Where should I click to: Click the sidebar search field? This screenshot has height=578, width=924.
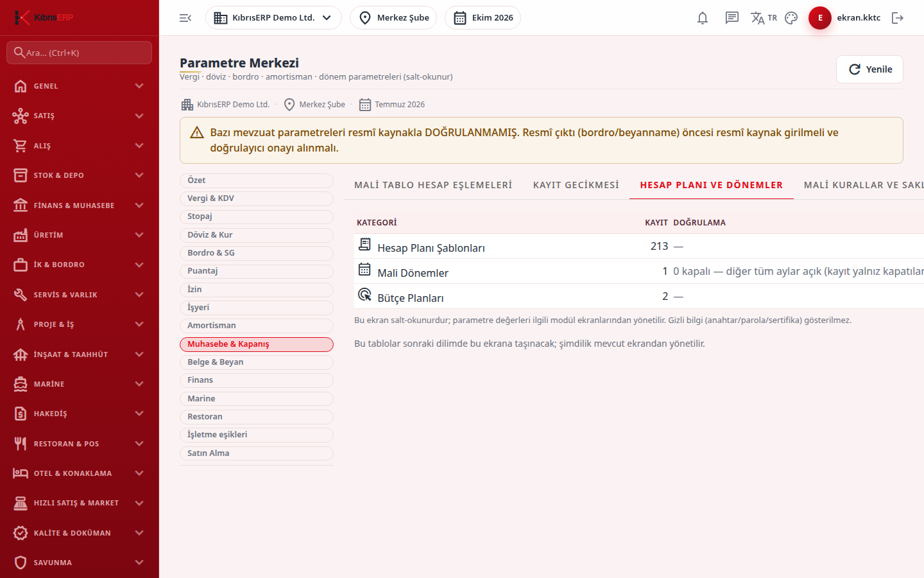[x=80, y=53]
